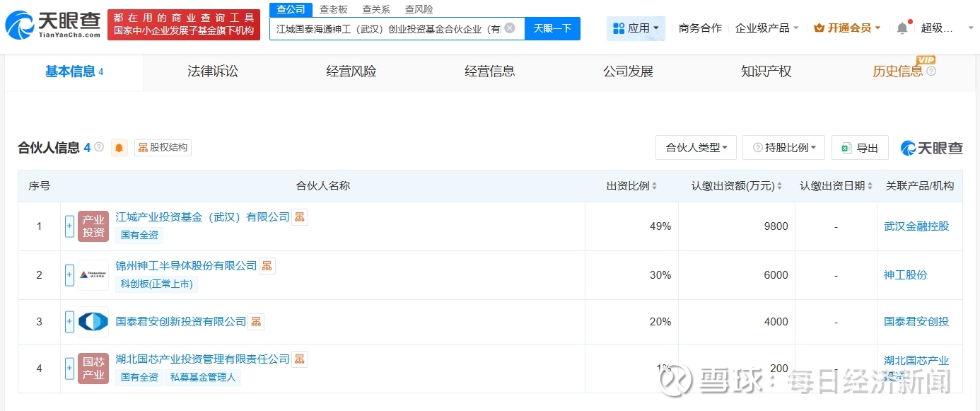Export the partner list with 导出
Viewport: 980px width, 411px height.
coord(860,148)
